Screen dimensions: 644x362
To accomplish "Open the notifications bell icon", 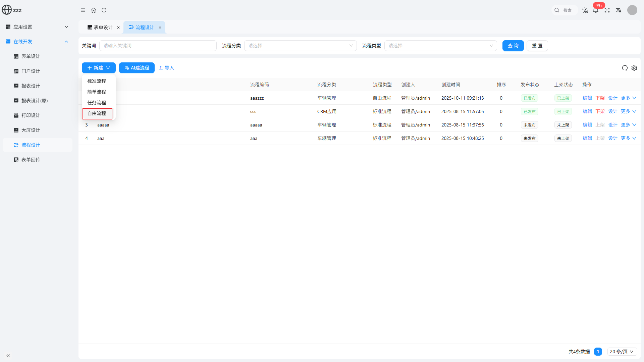I will click(x=596, y=10).
